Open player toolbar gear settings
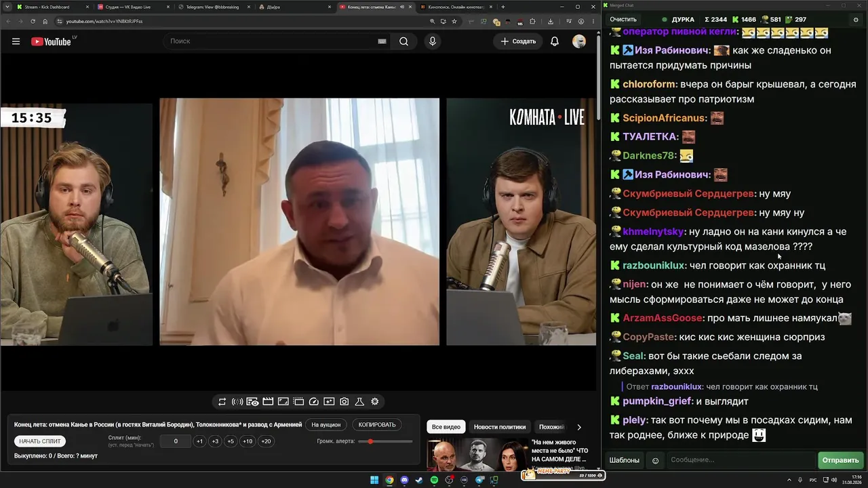The image size is (868, 488). pos(374,402)
